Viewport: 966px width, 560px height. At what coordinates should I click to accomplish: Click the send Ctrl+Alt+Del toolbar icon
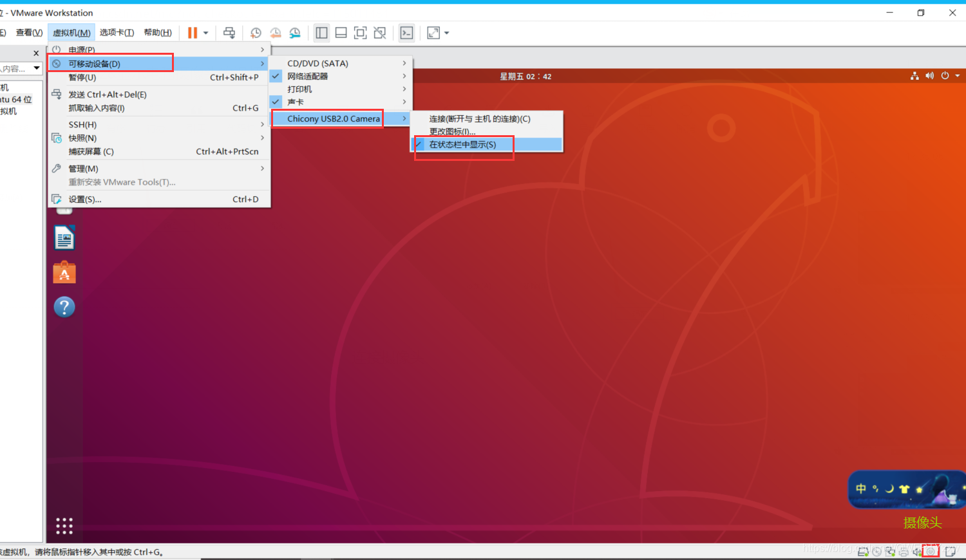click(x=229, y=33)
